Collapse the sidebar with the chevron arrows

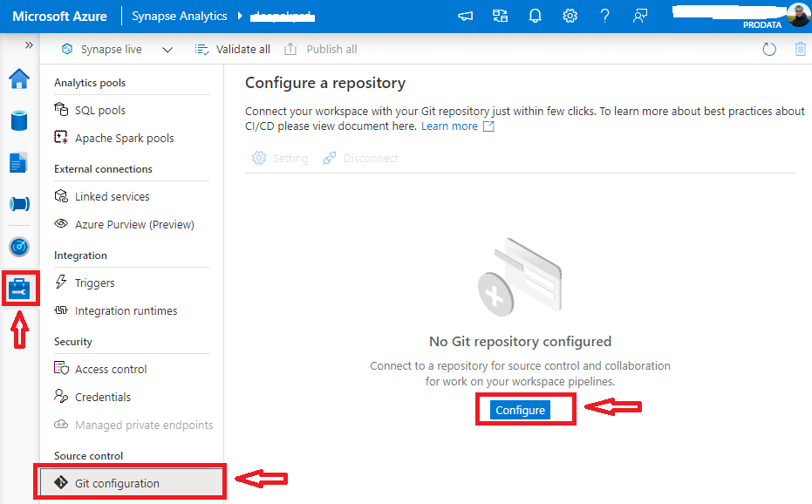[29, 45]
